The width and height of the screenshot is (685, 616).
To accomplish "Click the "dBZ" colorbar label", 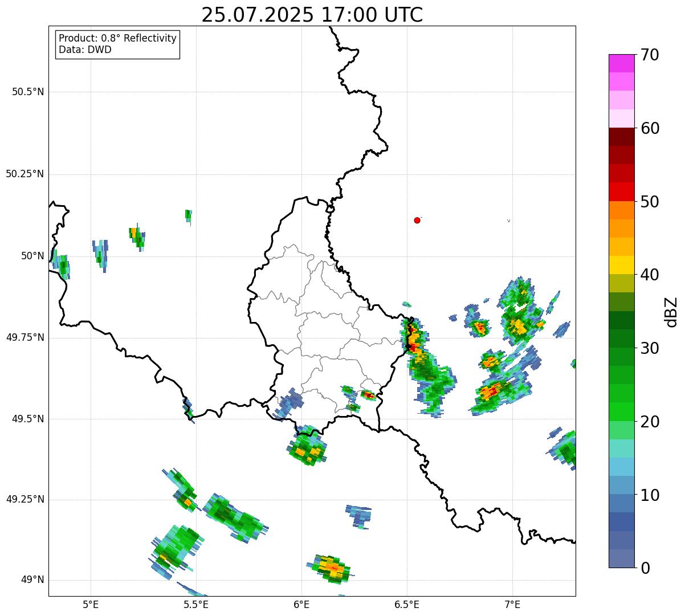I will 671,312.
